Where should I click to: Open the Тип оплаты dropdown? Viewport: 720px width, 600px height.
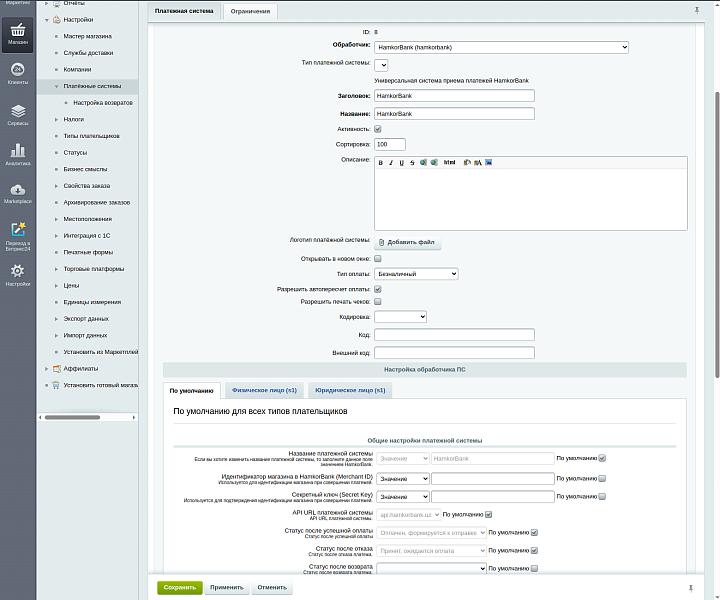(416, 273)
